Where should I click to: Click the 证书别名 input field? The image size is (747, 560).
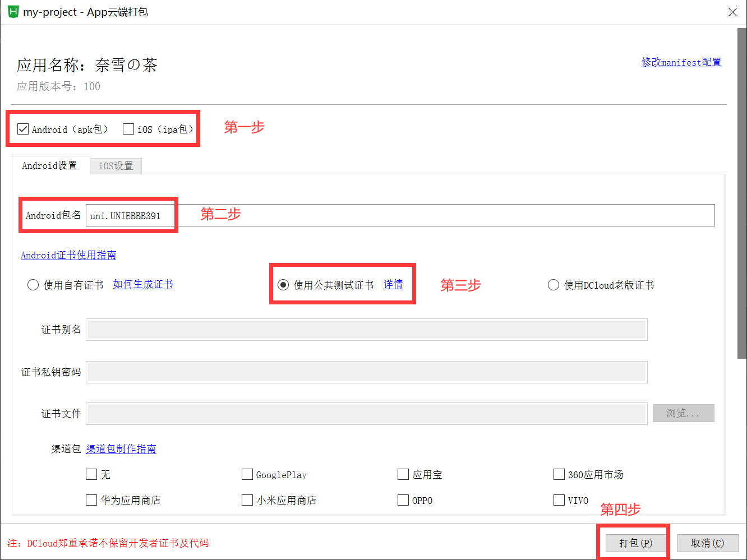[x=367, y=330]
